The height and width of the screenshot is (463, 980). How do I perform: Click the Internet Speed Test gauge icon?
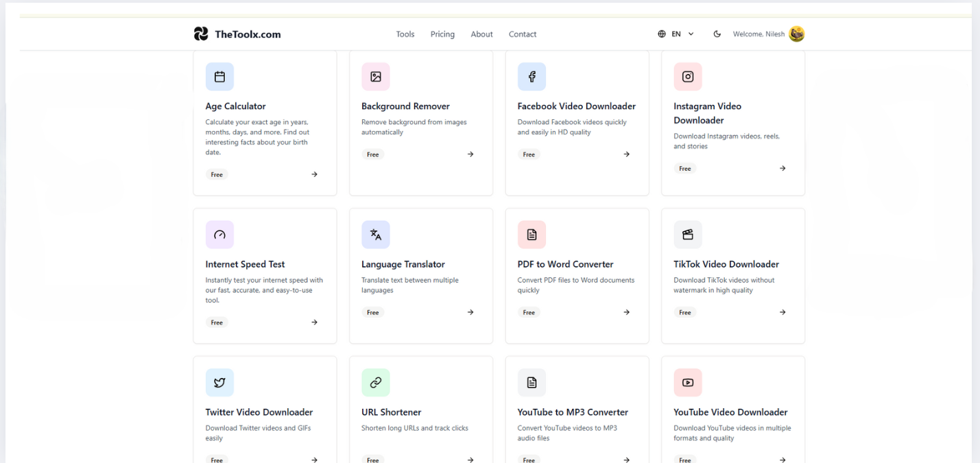(219, 235)
